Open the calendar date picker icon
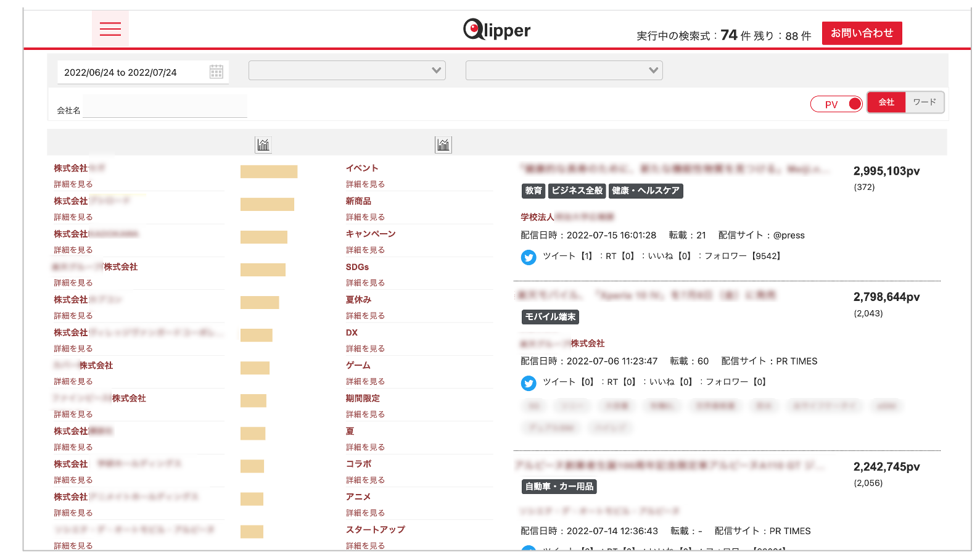The width and height of the screenshot is (980, 552). 216,72
